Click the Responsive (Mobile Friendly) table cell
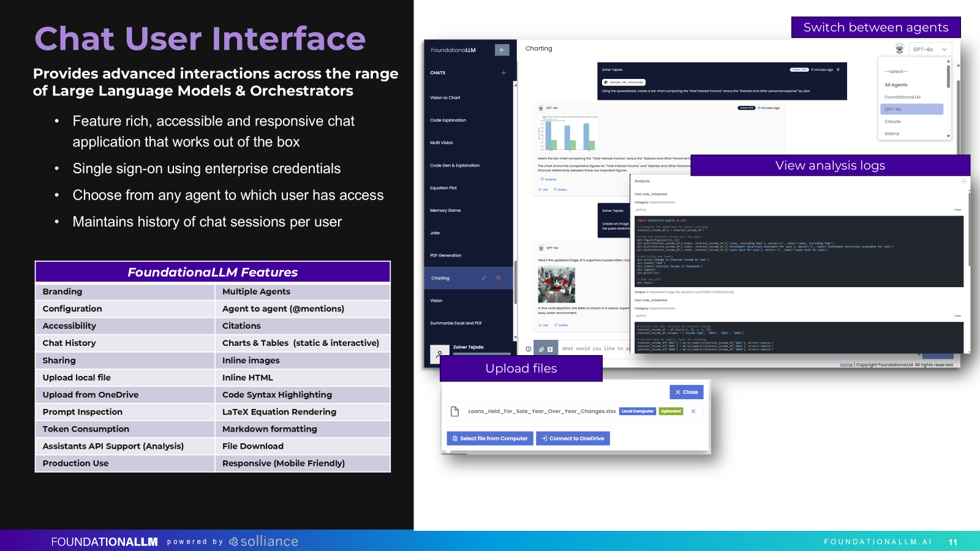The image size is (980, 551). 303,463
